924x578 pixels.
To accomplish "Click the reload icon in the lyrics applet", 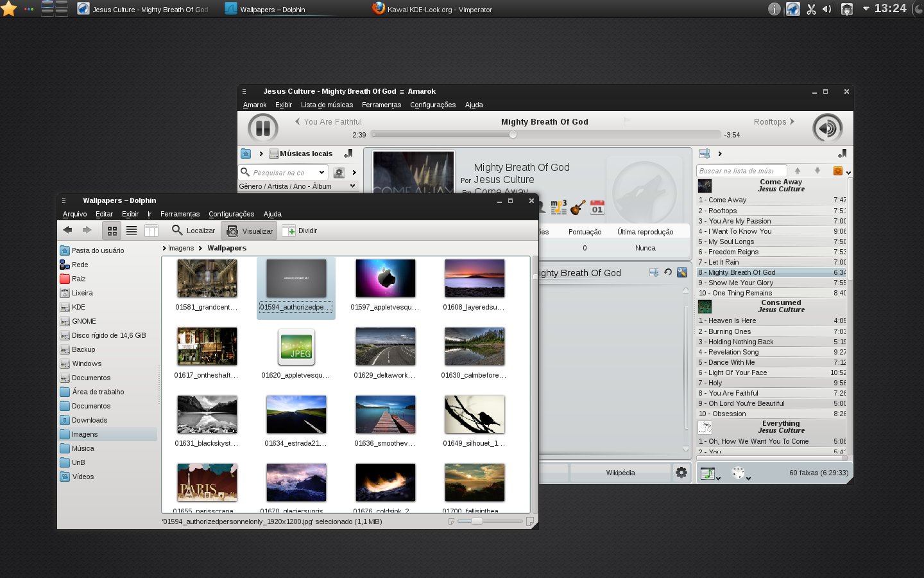I will tap(668, 272).
